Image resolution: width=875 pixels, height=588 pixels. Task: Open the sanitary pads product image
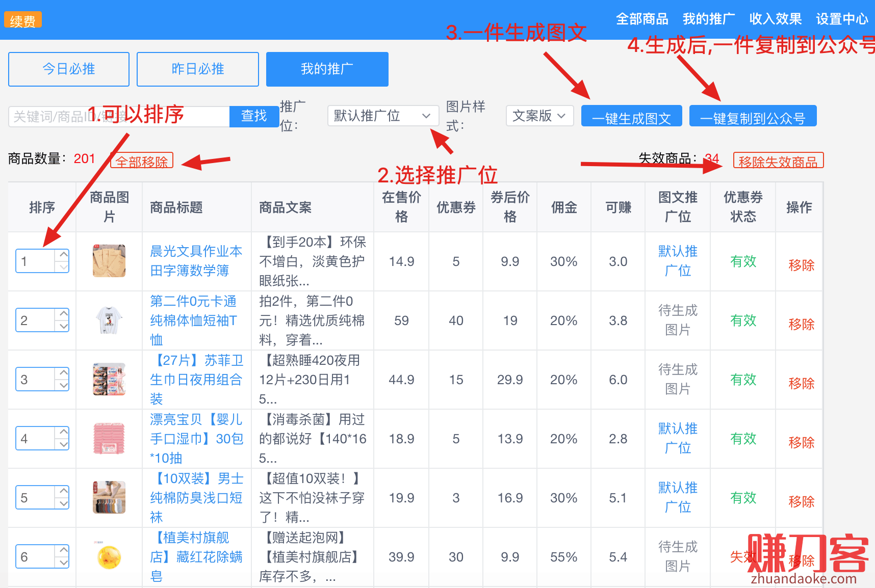pos(109,379)
